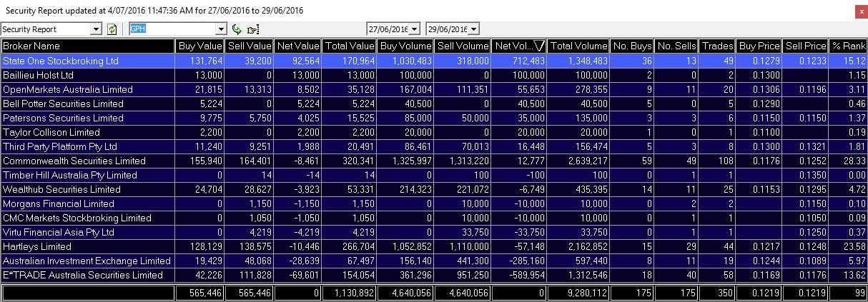Viewport: 868px width, 302px height.
Task: Select Commonwealth Securities Limited row
Action: coord(433,161)
